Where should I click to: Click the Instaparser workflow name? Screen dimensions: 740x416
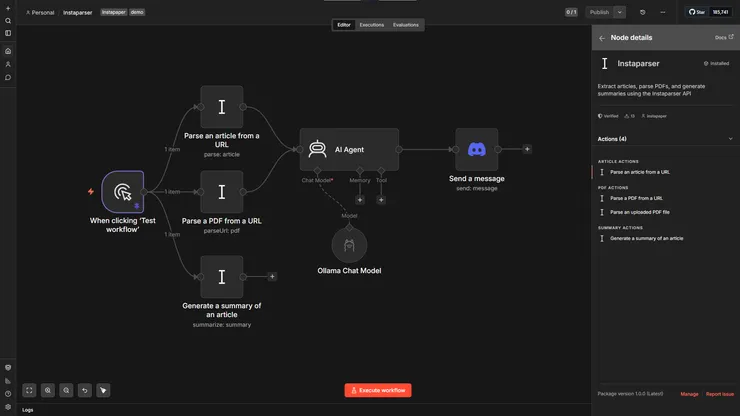[77, 13]
